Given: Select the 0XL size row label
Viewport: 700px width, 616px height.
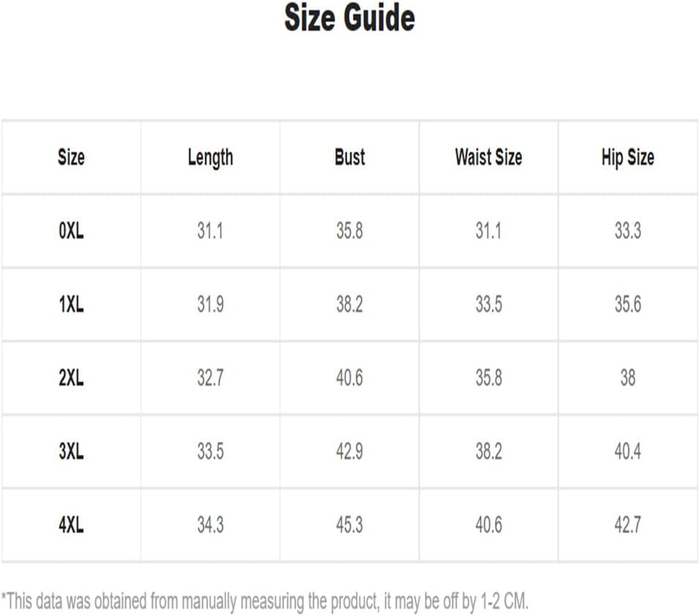Looking at the screenshot, I should click(71, 231).
